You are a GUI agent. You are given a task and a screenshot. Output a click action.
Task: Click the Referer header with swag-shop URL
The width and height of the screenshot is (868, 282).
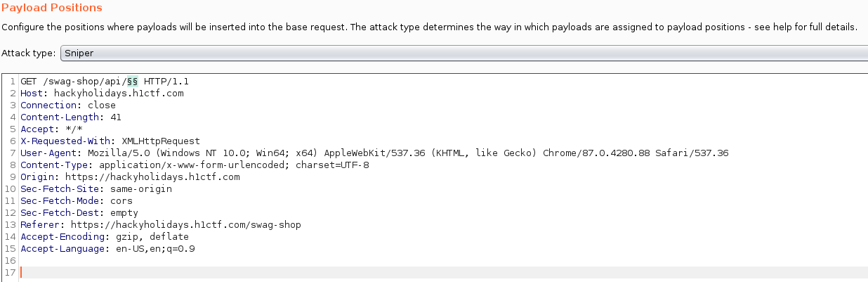point(161,224)
